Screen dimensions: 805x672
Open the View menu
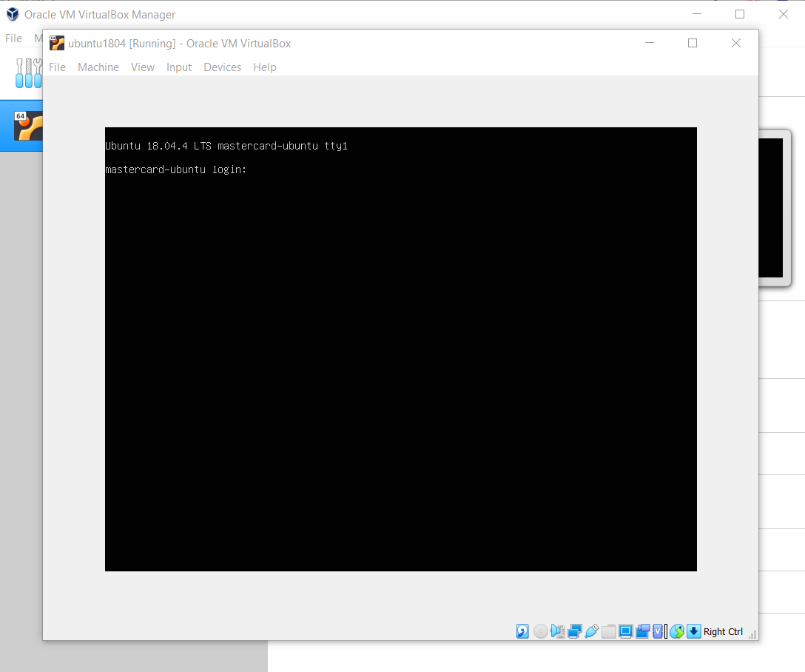coord(143,67)
